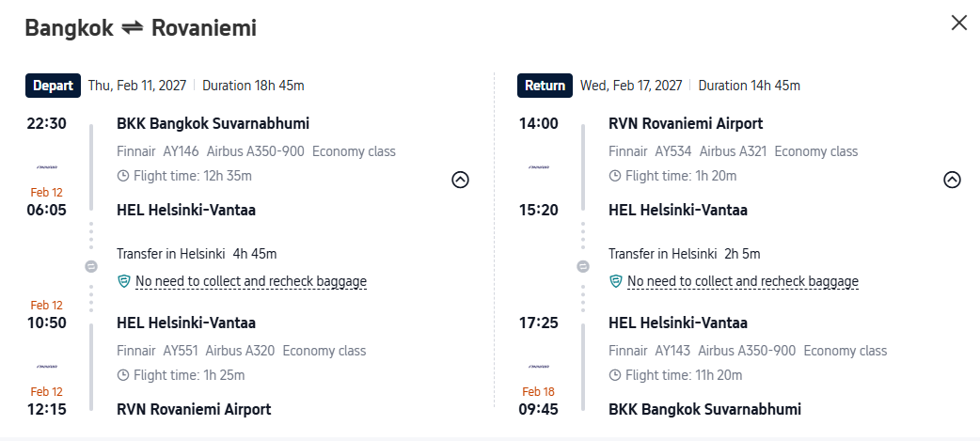Collapse the return flight details chevron
Image resolution: width=980 pixels, height=441 pixels.
pyautogui.click(x=952, y=180)
